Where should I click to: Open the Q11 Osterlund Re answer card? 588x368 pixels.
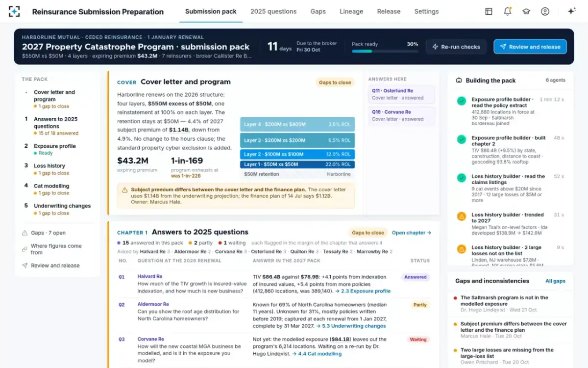[x=401, y=94]
